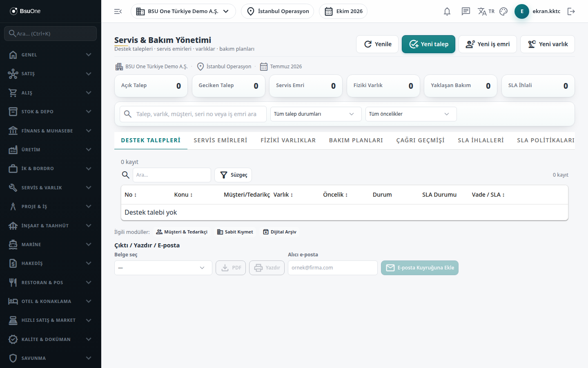Switch to the Bakım Planları tab

[356, 140]
